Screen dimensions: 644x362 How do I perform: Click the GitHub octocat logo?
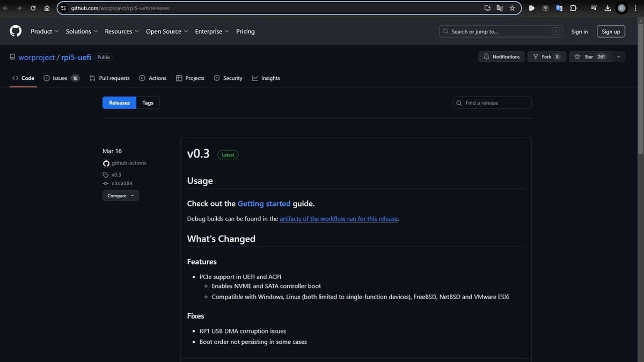pyautogui.click(x=16, y=31)
